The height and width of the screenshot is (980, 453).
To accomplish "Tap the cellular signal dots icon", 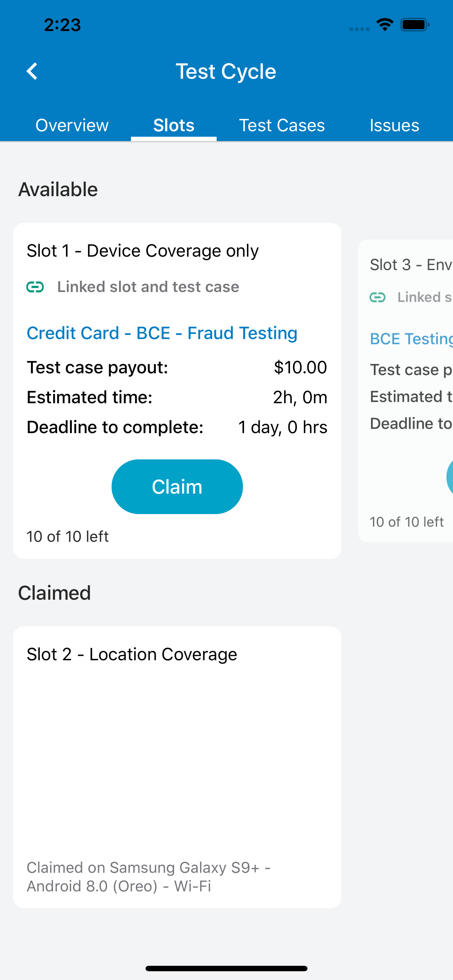I will tap(359, 29).
